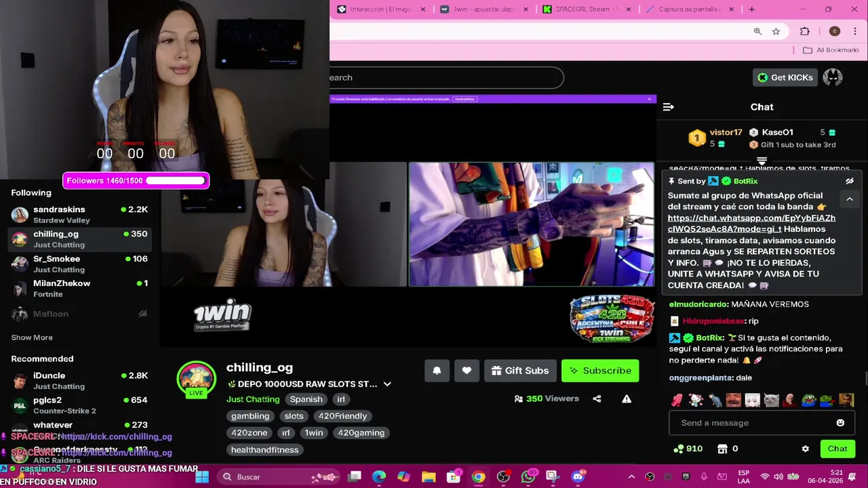
Task: Open Chrome from taskbar
Action: click(x=478, y=476)
